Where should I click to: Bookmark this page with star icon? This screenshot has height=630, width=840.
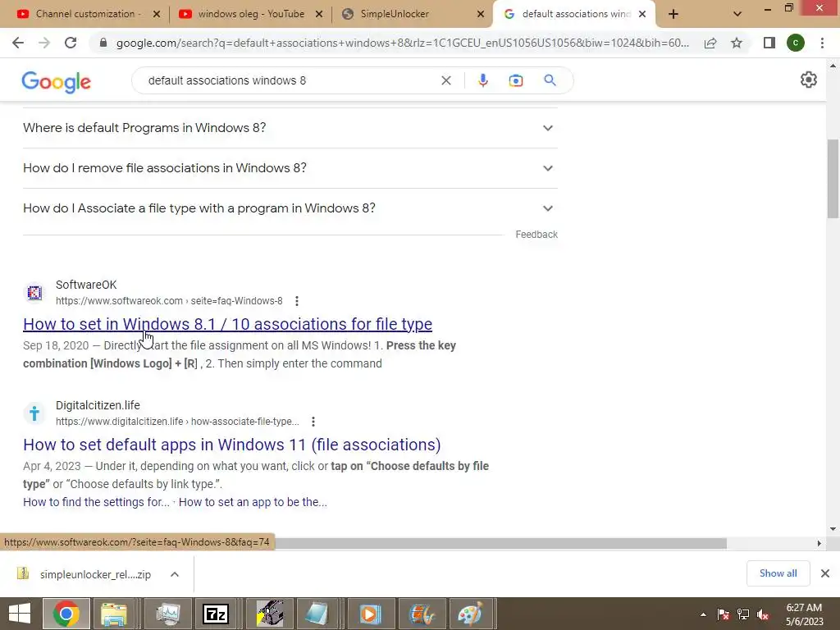tap(737, 43)
